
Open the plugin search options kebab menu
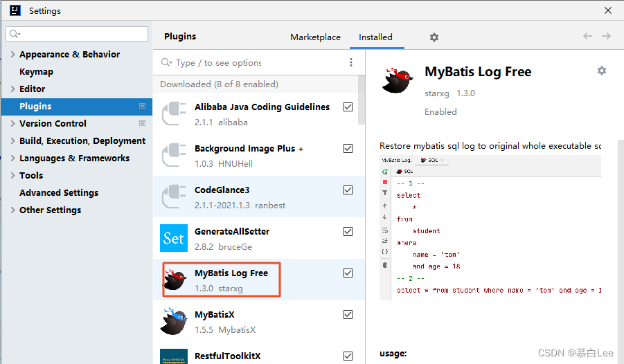350,62
